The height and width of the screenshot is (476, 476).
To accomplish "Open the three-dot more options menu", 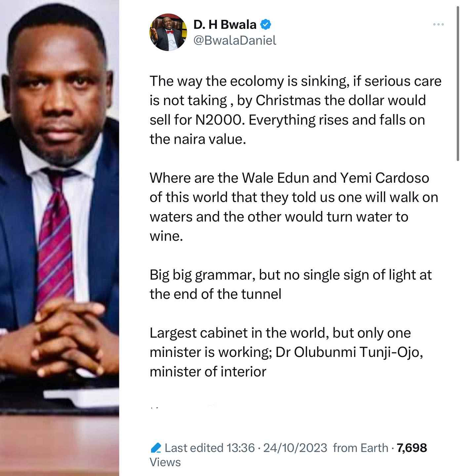I will coord(438,24).
